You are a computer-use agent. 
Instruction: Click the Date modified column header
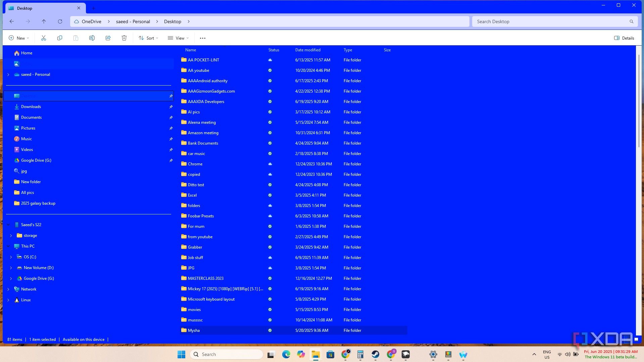(x=308, y=50)
